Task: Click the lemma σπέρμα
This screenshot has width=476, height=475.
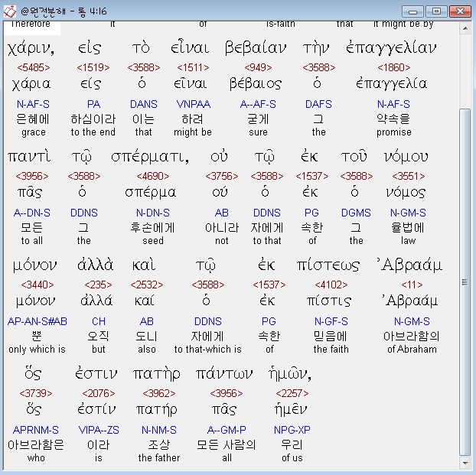Action: 151,193
